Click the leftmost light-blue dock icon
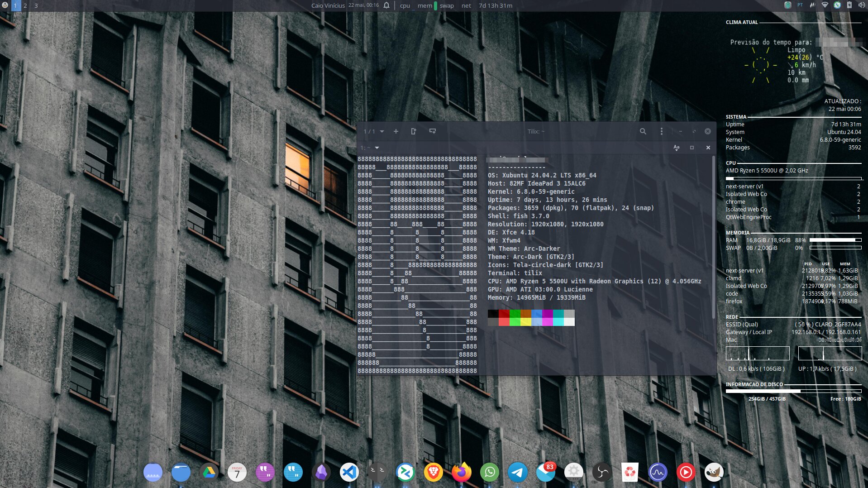Viewport: 868px width, 488px height. tap(153, 473)
